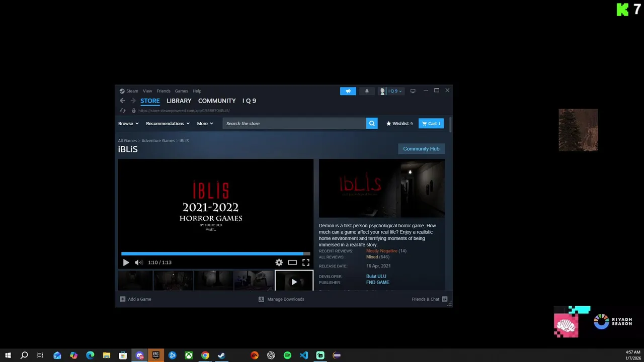Screen dimensions: 644x362
Task: Click the Steam announcements megaphone icon
Action: (348, 91)
